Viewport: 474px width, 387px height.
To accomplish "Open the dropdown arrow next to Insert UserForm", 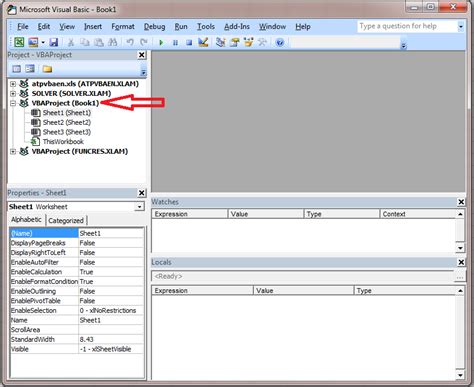I will point(43,42).
